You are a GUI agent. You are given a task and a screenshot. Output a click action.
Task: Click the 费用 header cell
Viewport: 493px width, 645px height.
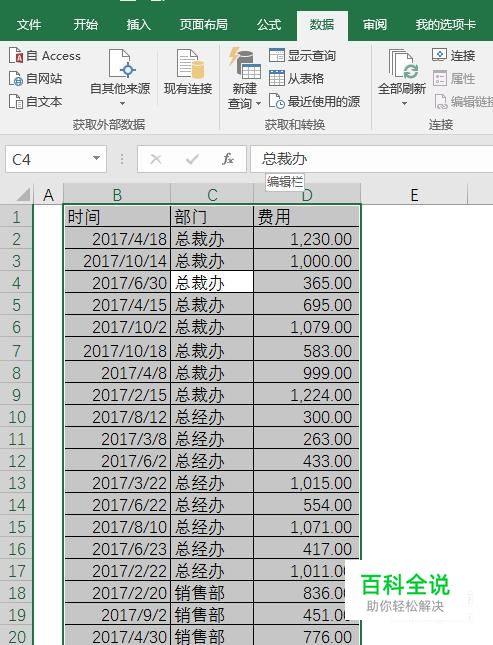307,216
